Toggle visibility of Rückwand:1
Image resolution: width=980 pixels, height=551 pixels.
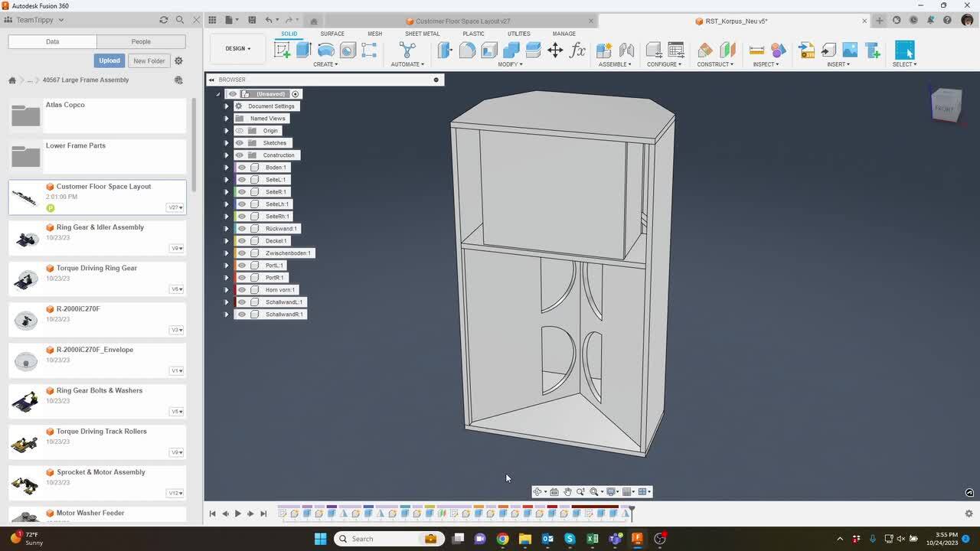pos(242,229)
